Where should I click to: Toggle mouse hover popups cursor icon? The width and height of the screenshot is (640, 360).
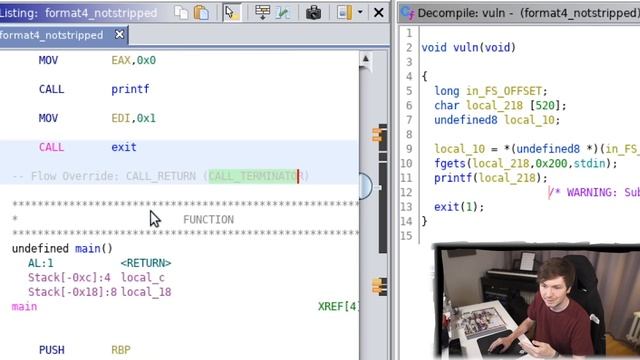pyautogui.click(x=232, y=13)
